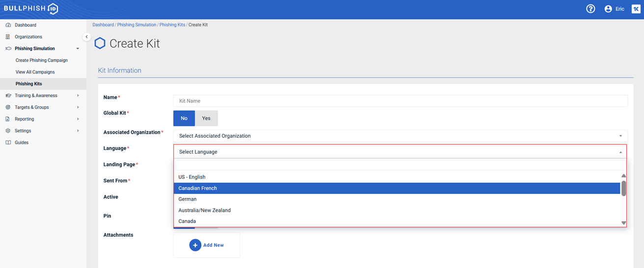Click the help question mark icon

590,9
